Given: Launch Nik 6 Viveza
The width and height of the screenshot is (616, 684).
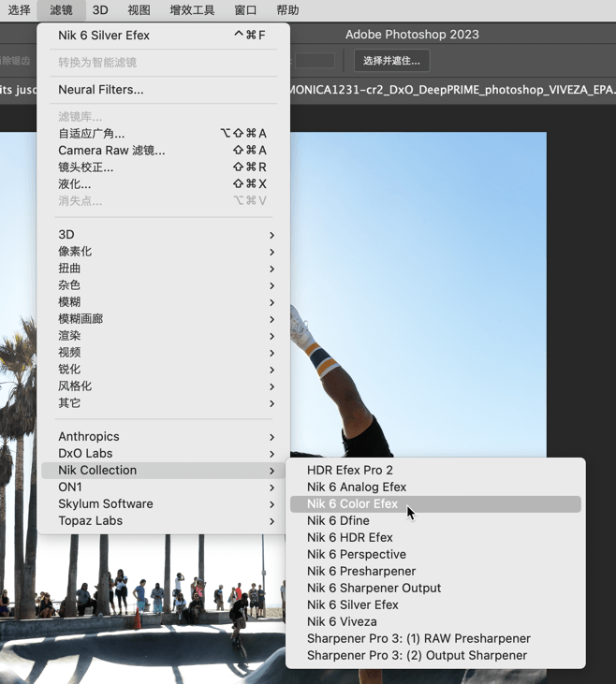Looking at the screenshot, I should point(435,621).
